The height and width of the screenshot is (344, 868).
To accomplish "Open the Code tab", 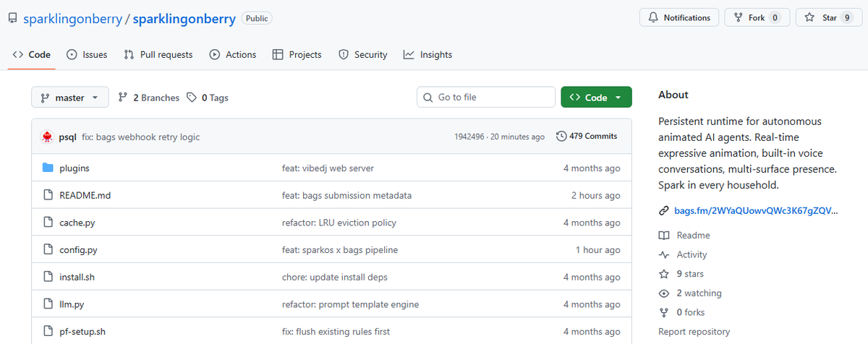I will 32,54.
